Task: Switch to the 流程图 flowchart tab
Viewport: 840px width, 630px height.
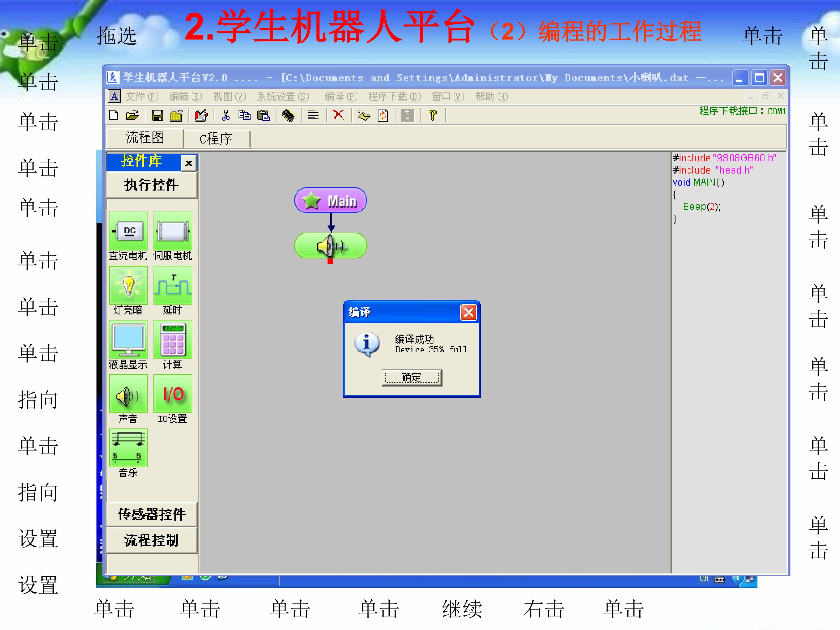Action: (x=145, y=137)
